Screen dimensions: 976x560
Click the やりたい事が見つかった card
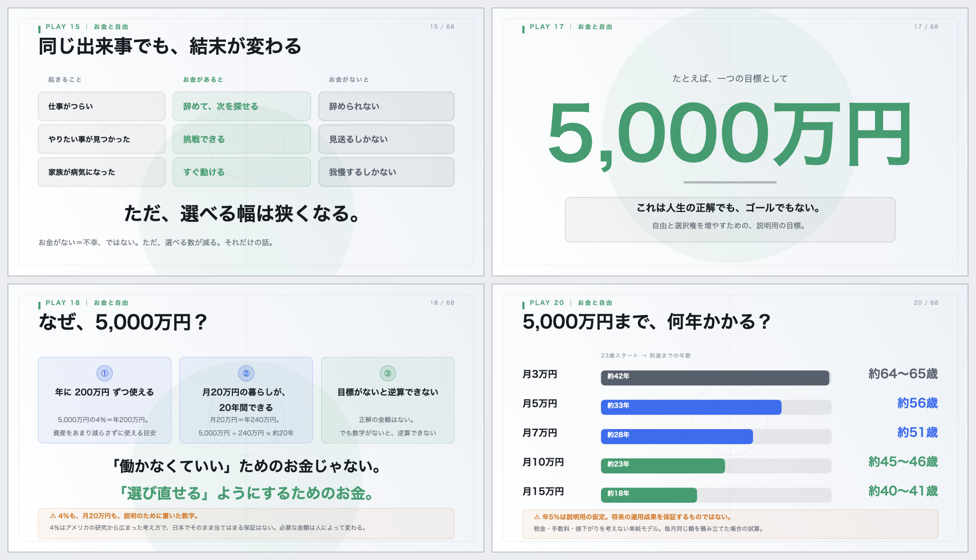tap(102, 139)
